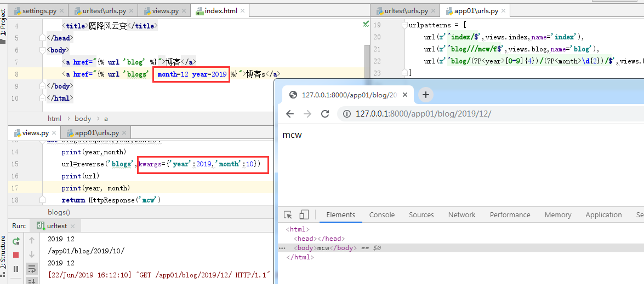The image size is (644, 284).
Task: Click the Django icon on urltest run tab
Action: (x=41, y=225)
